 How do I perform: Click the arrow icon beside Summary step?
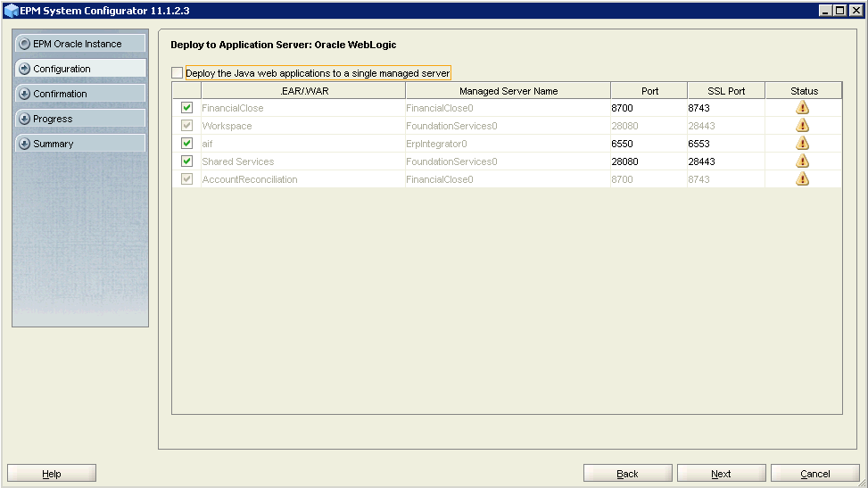point(24,144)
